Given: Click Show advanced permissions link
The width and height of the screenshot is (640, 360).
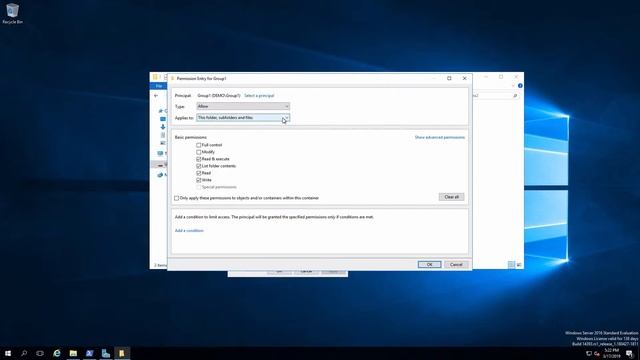Looking at the screenshot, I should click(440, 137).
